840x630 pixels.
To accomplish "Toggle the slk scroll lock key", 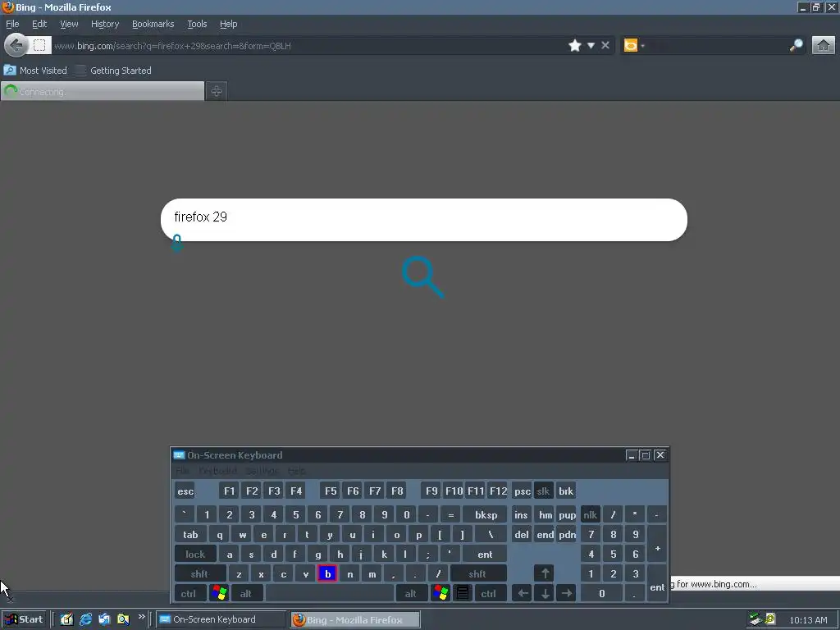I will [x=543, y=491].
